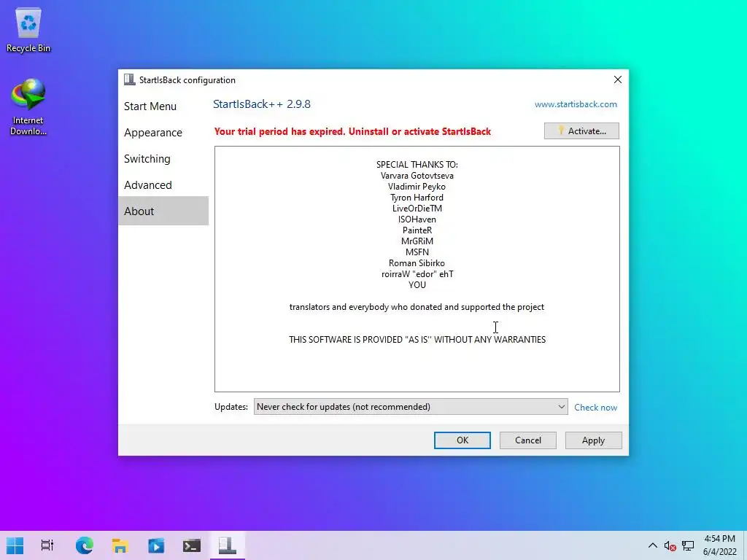
Task: Click the SPECIAL THANKS TO heading
Action: click(417, 165)
